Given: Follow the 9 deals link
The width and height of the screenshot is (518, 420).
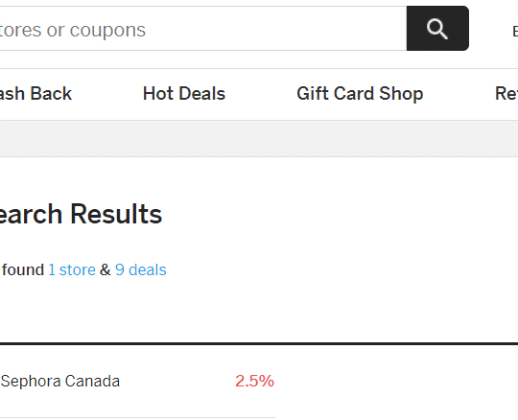Looking at the screenshot, I should tap(141, 269).
